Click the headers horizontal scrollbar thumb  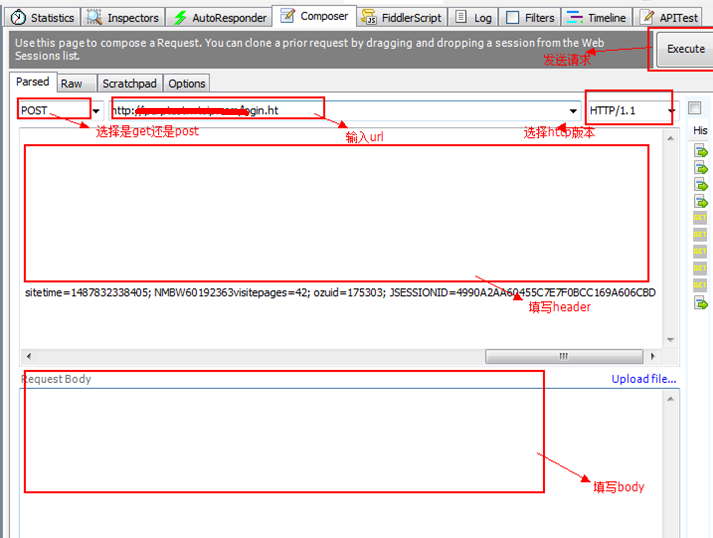[x=563, y=356]
